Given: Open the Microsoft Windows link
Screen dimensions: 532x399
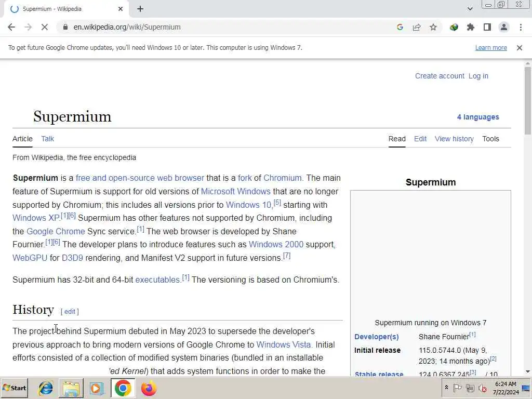Looking at the screenshot, I should point(236,191).
